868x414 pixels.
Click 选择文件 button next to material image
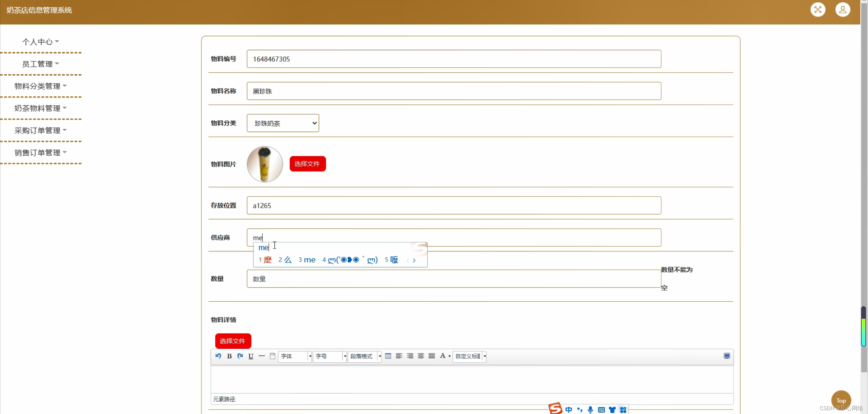click(x=307, y=164)
